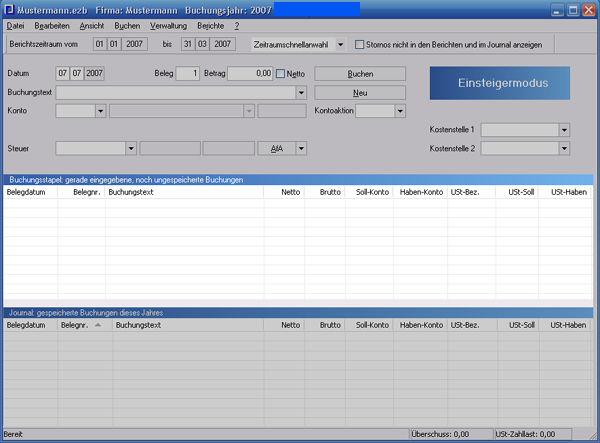Click the Bereit status bar text
Image resolution: width=600 pixels, height=443 pixels.
coord(13,434)
